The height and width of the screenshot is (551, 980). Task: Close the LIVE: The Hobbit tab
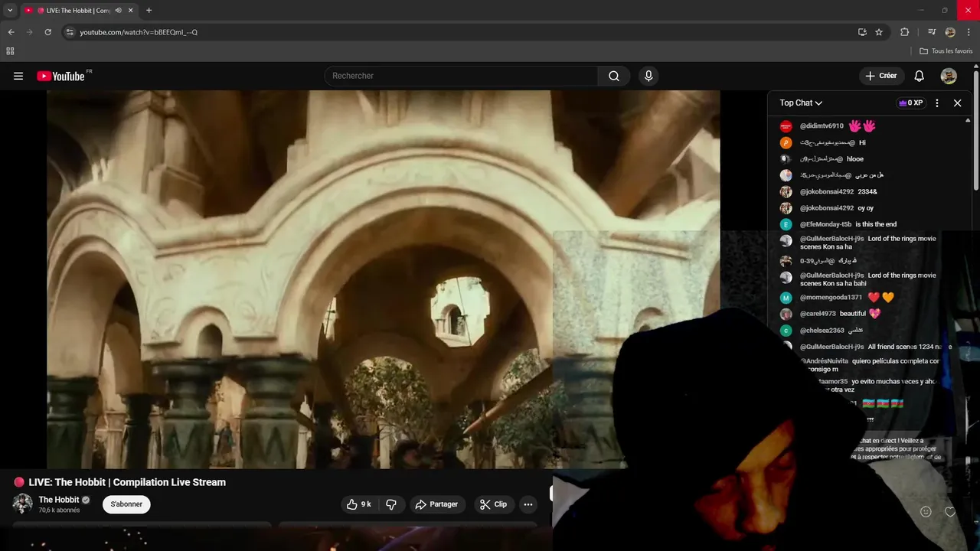(x=131, y=11)
